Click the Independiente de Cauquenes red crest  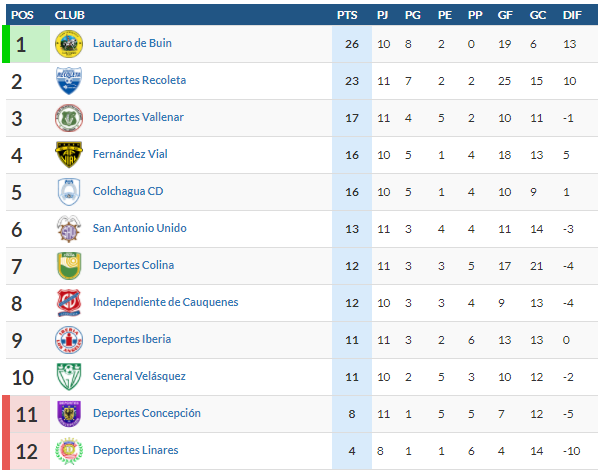point(69,303)
